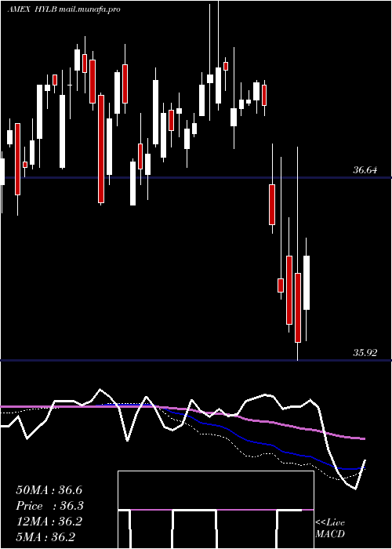
Task: Click the '12MA : 36.2' value
Action: click(x=49, y=522)
